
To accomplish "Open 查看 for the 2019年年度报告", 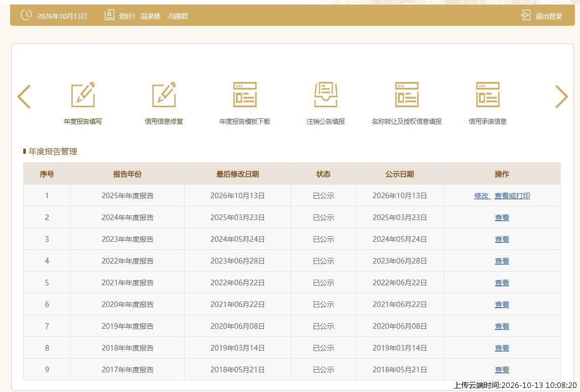I will pos(502,326).
